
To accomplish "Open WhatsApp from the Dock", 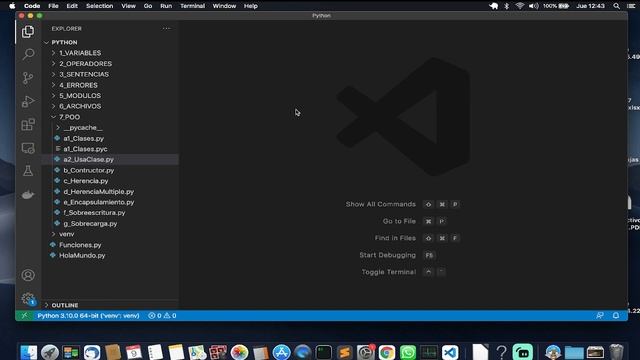I will [408, 352].
